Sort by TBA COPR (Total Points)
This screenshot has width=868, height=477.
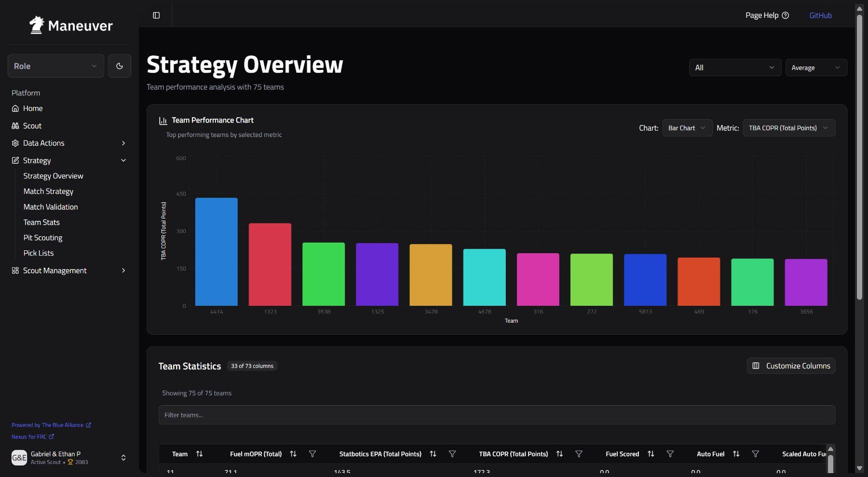(559, 454)
